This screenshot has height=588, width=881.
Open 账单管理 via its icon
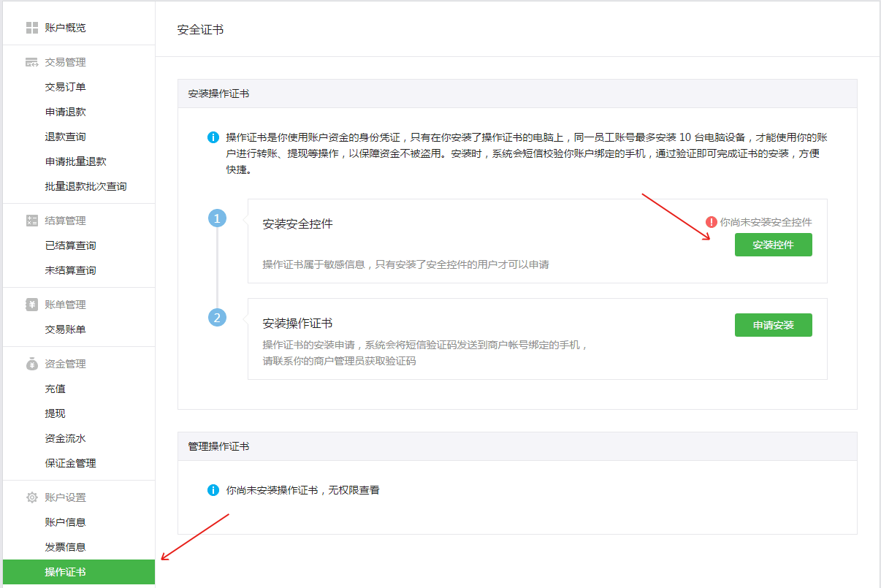[31, 305]
